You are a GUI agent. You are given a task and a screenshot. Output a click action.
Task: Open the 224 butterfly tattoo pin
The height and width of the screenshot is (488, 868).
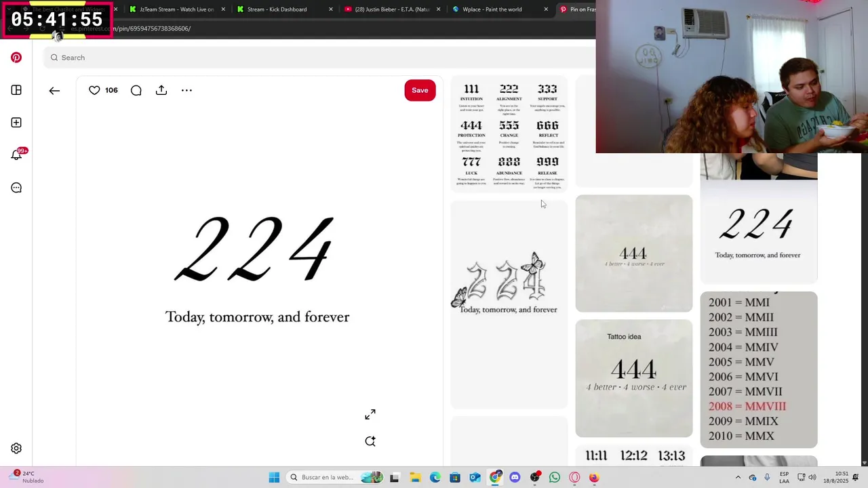[509, 304]
